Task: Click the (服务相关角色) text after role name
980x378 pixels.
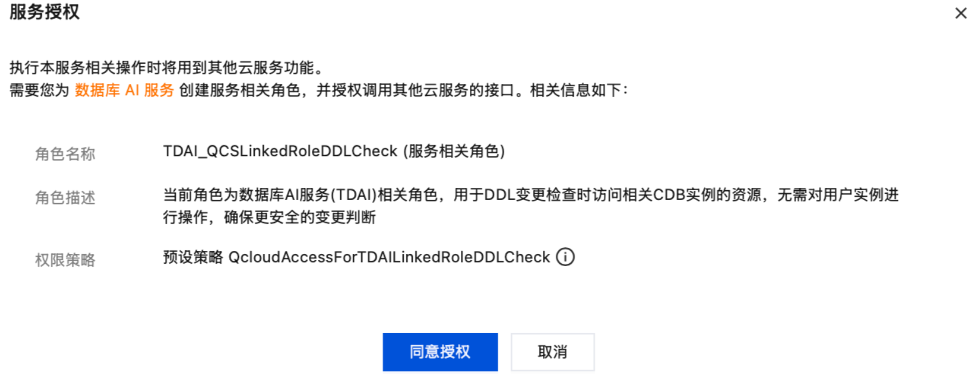Action: [x=454, y=151]
